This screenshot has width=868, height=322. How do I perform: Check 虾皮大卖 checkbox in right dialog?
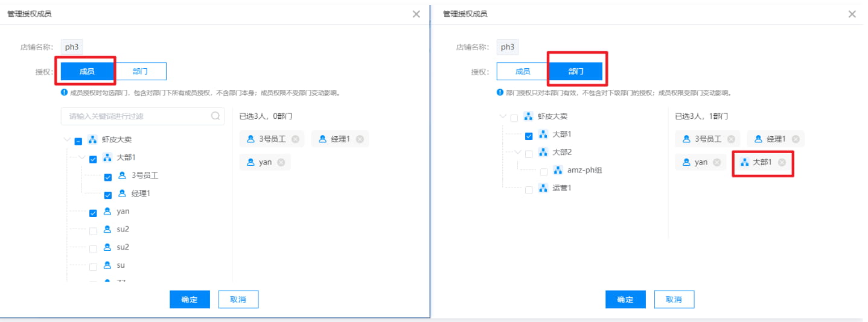[514, 118]
